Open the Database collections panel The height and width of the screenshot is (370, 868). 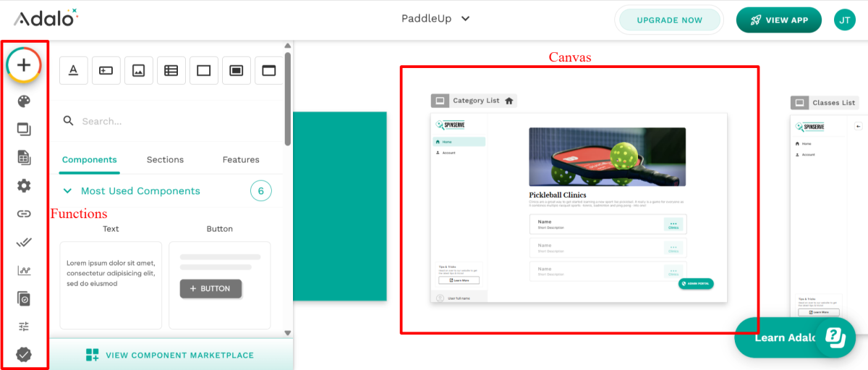coord(24,157)
